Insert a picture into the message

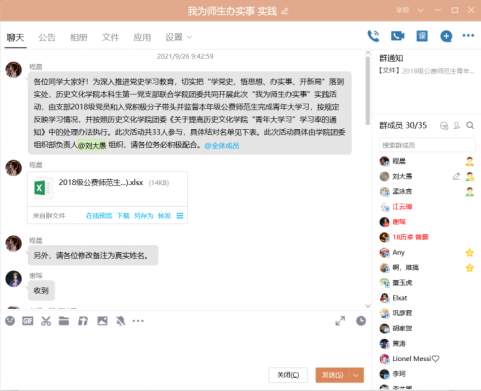102,321
